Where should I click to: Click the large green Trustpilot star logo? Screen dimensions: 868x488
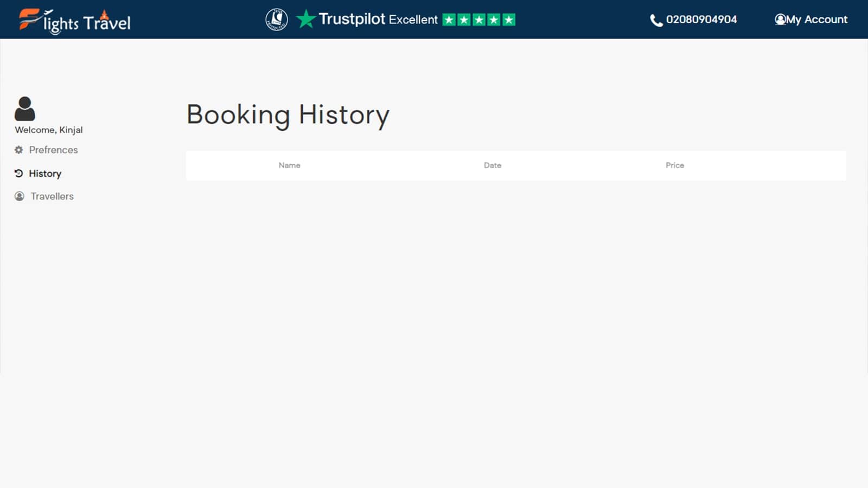click(x=306, y=19)
